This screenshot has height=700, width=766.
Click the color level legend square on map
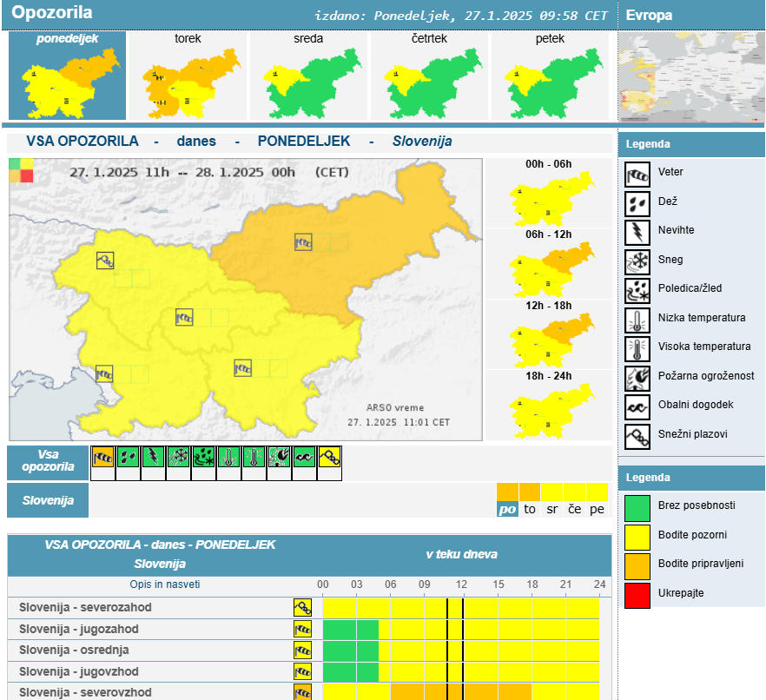(21, 169)
